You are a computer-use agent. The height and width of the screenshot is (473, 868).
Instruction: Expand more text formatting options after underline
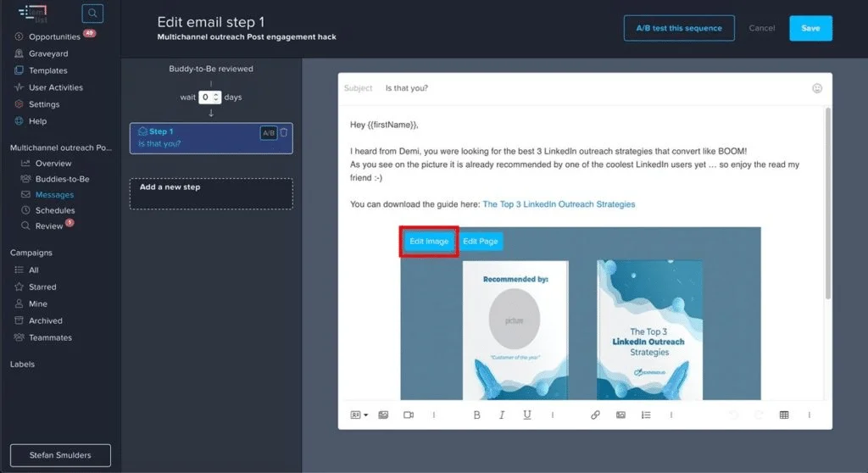tap(553, 415)
